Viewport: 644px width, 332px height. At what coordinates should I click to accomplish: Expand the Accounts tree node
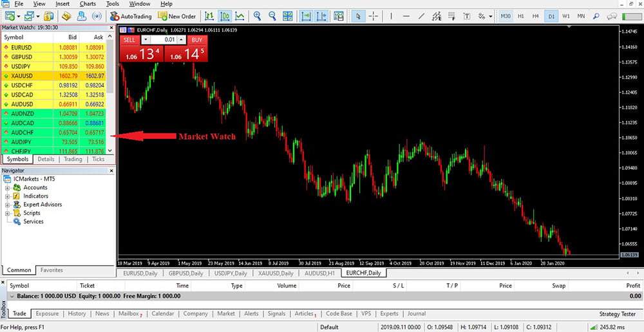7,187
